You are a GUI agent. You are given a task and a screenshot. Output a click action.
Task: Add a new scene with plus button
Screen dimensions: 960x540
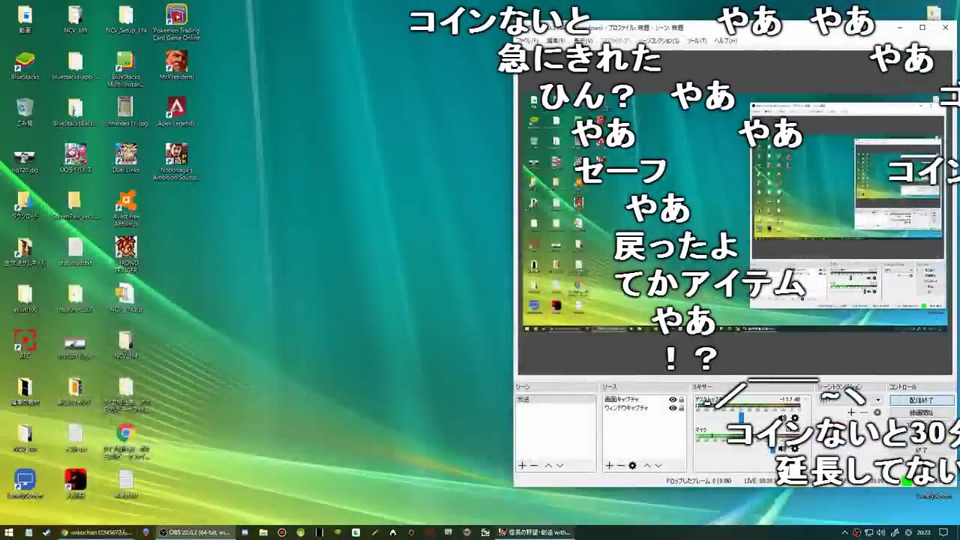[x=522, y=466]
